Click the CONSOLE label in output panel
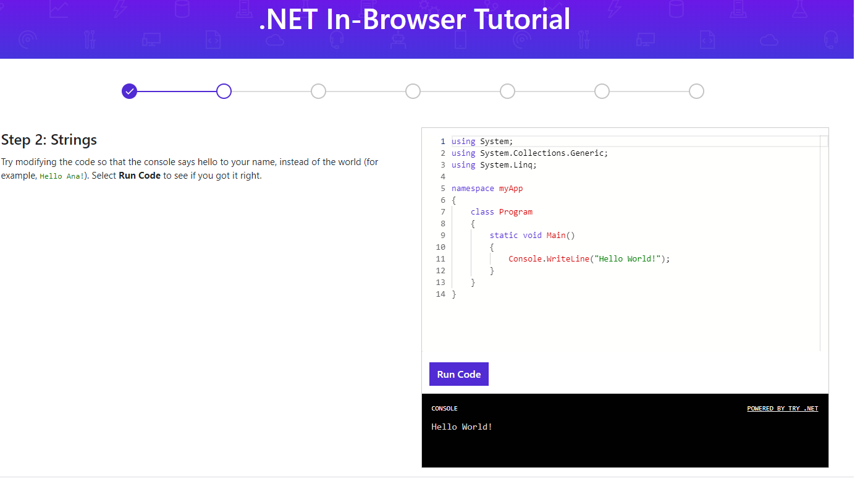Screen dimensions: 868x481 [x=444, y=409]
